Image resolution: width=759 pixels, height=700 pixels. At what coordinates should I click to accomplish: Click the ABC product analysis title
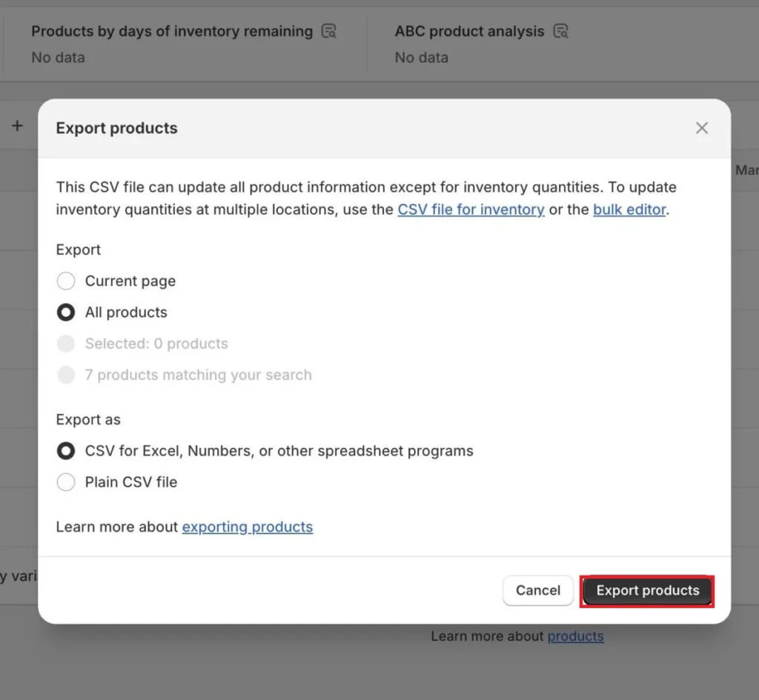(469, 31)
